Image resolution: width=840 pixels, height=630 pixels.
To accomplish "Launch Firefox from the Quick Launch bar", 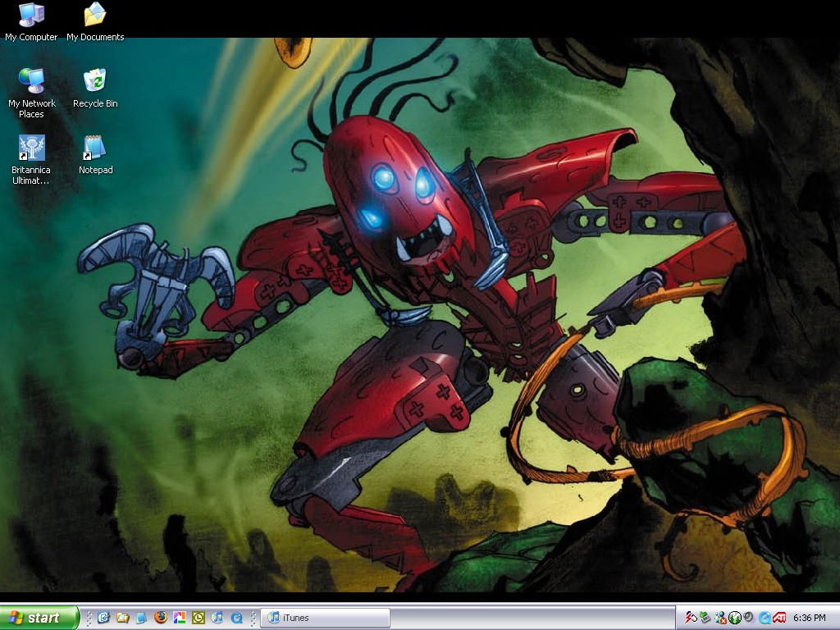I will click(161, 617).
